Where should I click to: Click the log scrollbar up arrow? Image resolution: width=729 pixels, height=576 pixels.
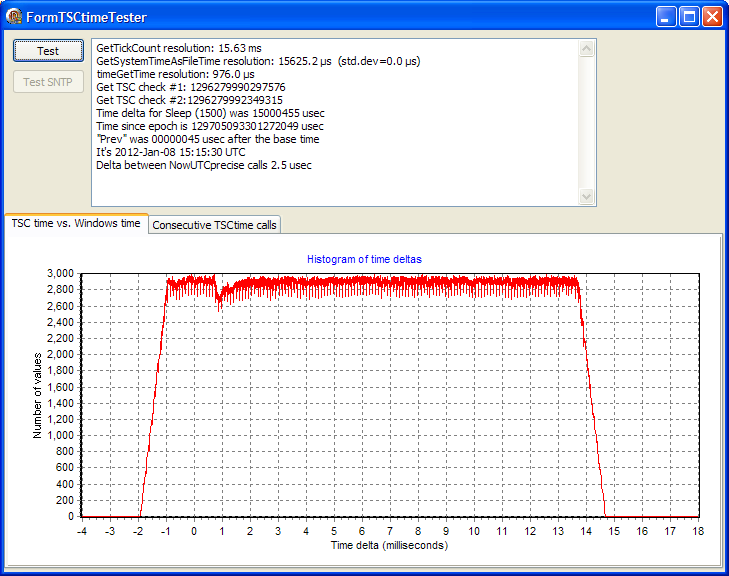point(587,49)
